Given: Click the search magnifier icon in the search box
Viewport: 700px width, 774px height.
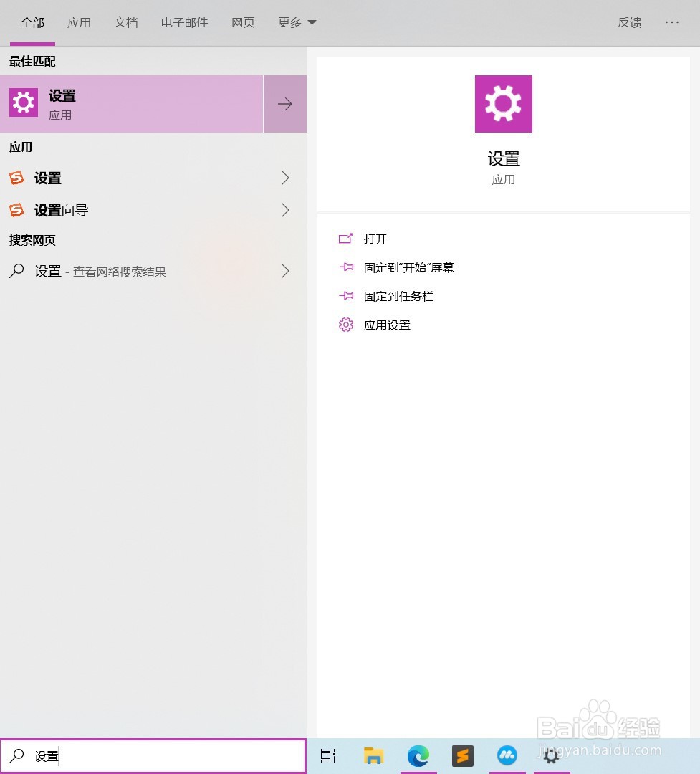Looking at the screenshot, I should point(16,755).
